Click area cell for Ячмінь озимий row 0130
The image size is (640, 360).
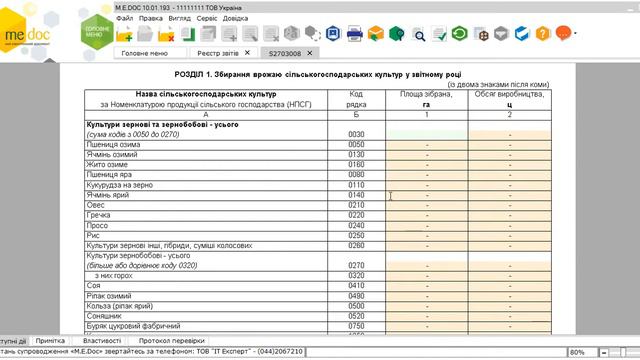[427, 155]
